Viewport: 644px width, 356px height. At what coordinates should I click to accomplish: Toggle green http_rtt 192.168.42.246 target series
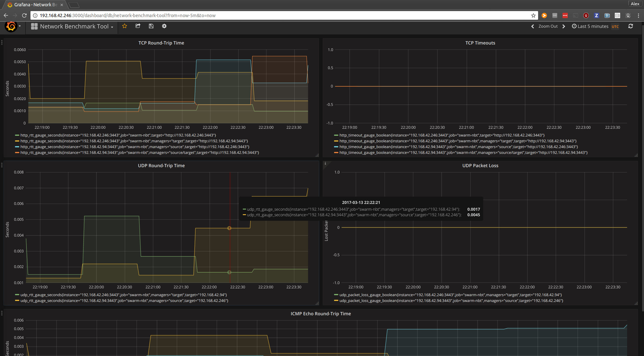click(118, 135)
